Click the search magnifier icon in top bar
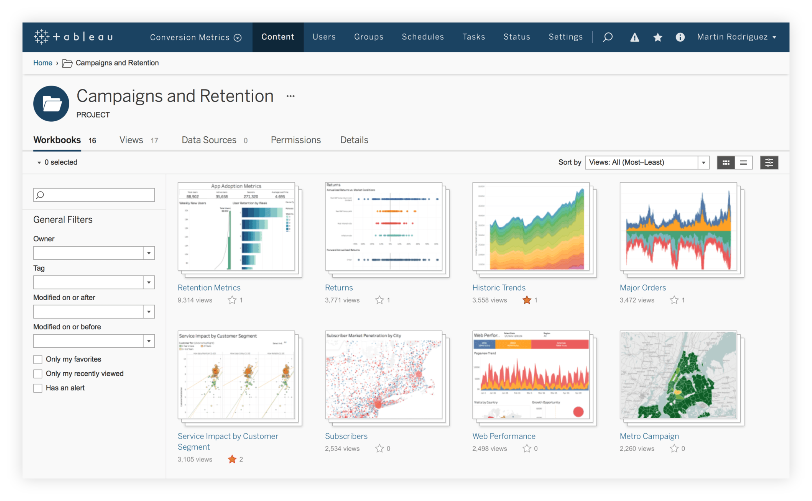 607,37
